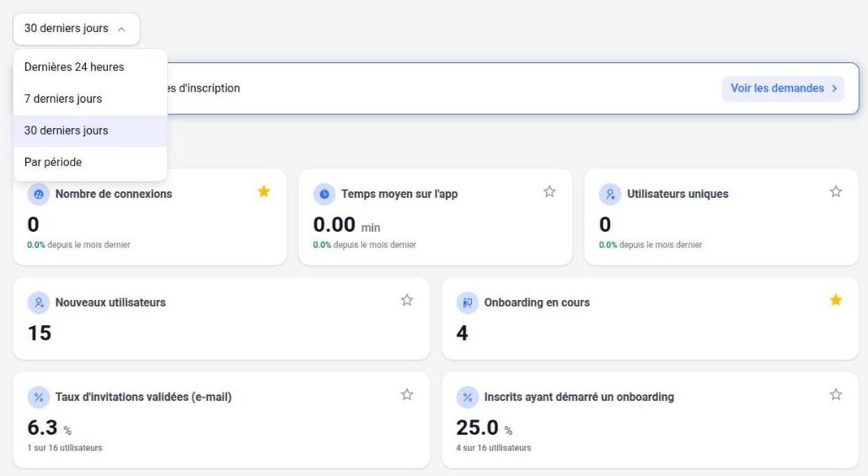Click the percent icon for Inscrits ayant démarré un onboarding
This screenshot has height=476, width=868.
[x=467, y=398]
